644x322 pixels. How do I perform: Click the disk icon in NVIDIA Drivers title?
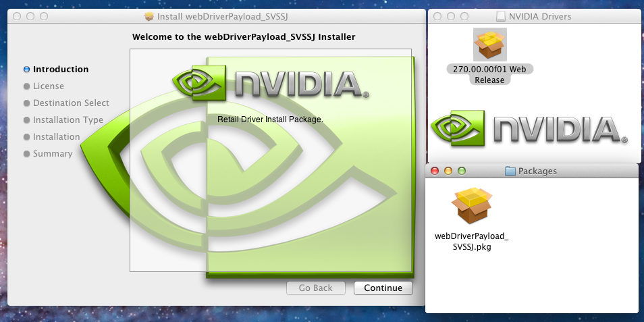501,16
